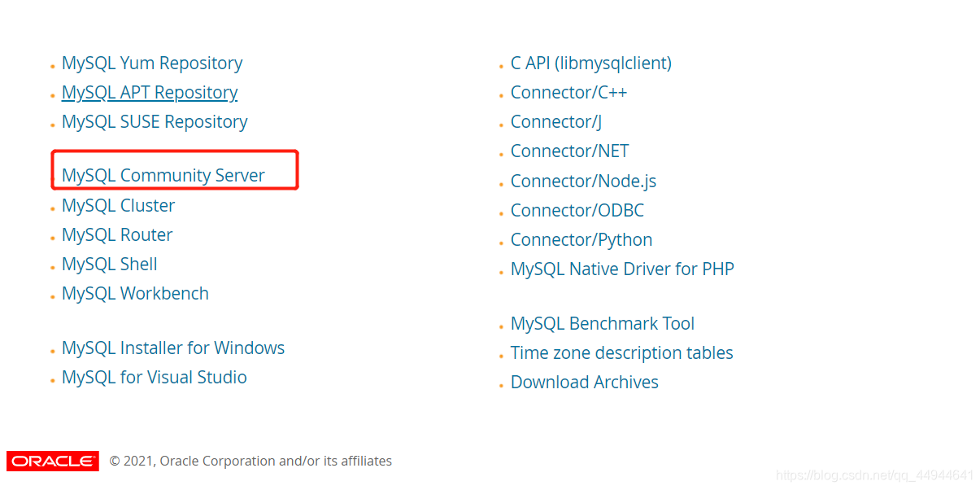980x490 pixels.
Task: Click the Oracle logo in footer
Action: pyautogui.click(x=53, y=461)
